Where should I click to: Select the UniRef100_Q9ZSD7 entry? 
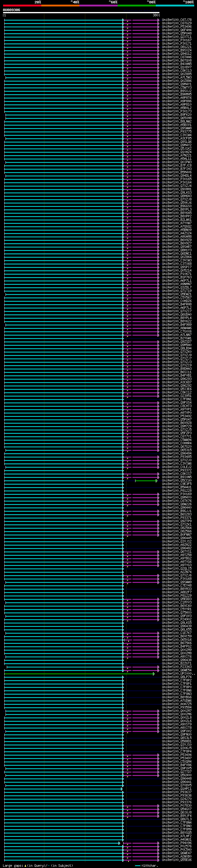[177, 342]
